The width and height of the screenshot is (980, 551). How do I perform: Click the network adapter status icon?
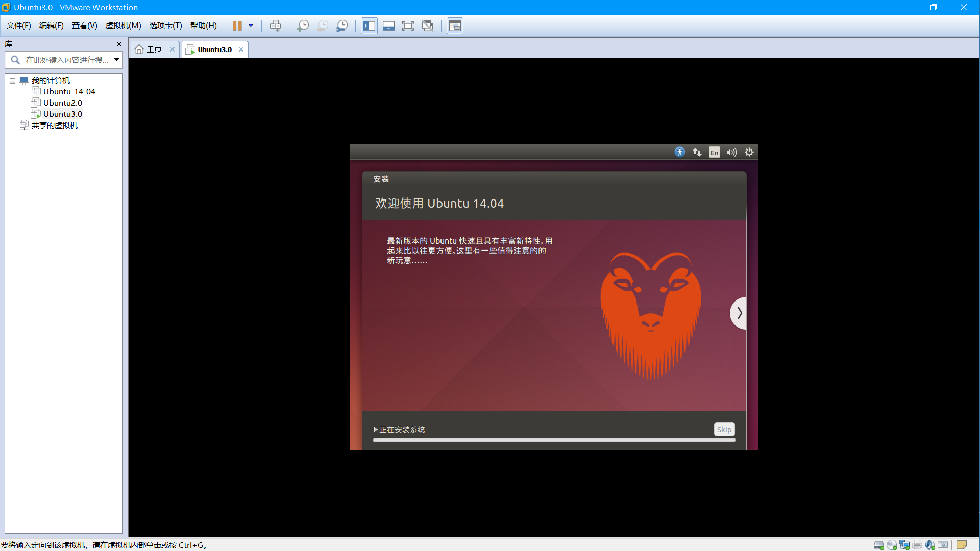(x=905, y=545)
